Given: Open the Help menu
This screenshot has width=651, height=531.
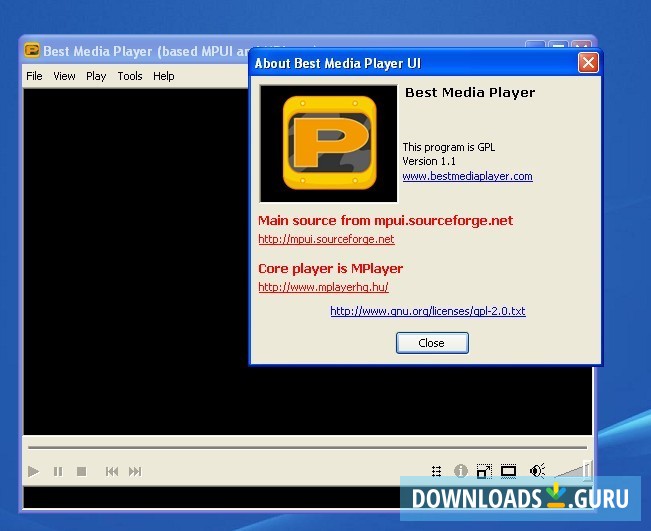Looking at the screenshot, I should pyautogui.click(x=164, y=76).
